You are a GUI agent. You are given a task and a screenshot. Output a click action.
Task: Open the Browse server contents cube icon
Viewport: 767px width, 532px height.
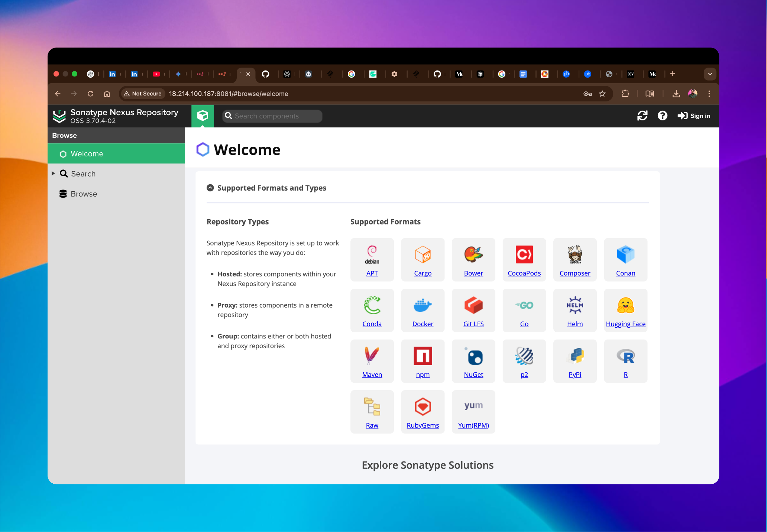click(x=203, y=116)
